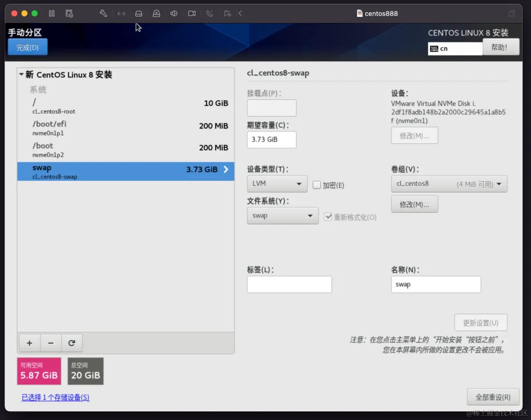The width and height of the screenshot is (531, 420).
Task: Click the hard disk device icon
Action: 139,13
